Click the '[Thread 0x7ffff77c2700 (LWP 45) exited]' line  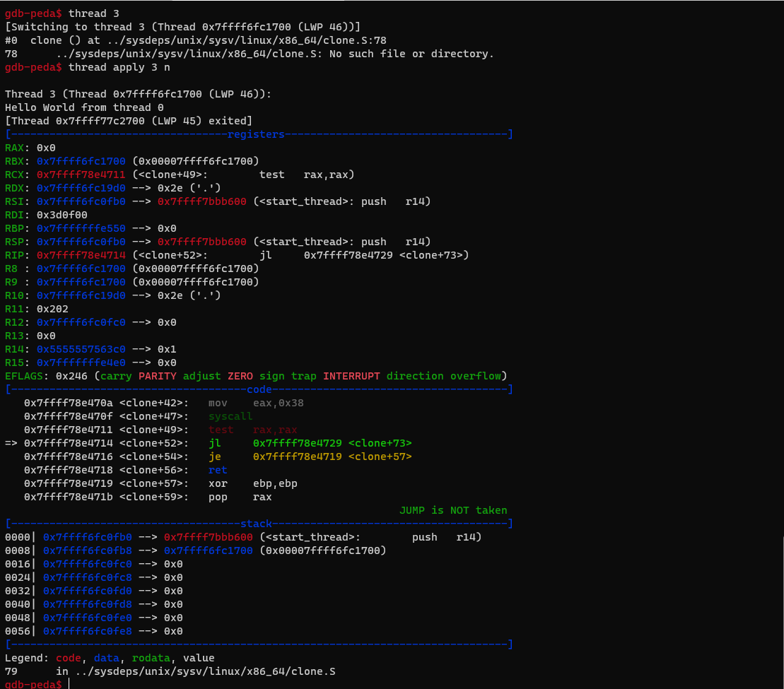point(129,121)
